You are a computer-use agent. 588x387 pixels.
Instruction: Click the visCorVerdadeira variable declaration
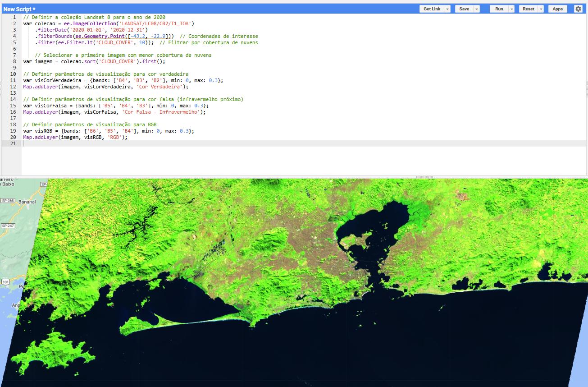[x=123, y=80]
